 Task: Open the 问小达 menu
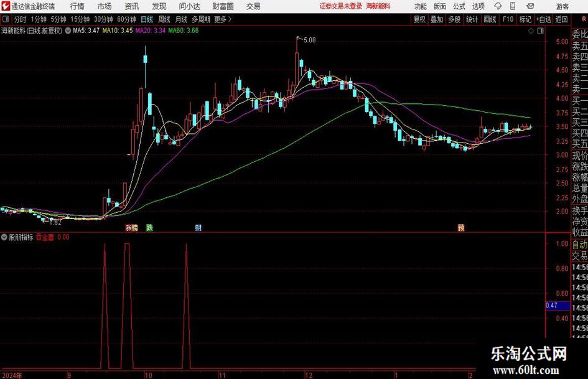click(189, 6)
